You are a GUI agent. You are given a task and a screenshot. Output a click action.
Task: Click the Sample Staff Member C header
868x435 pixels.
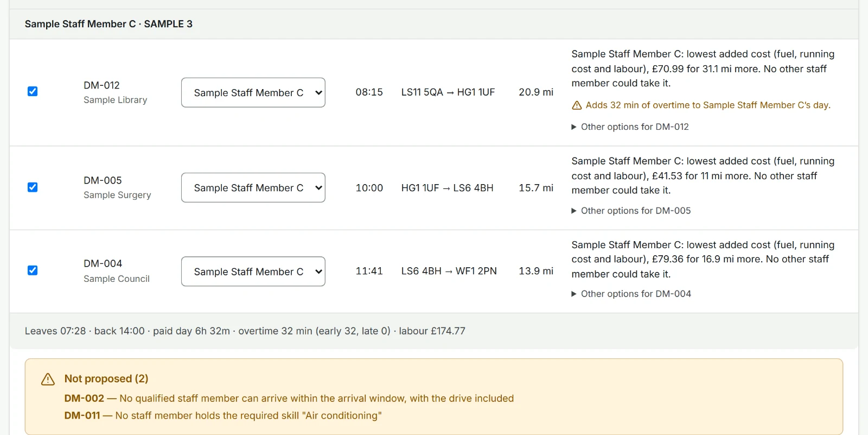pyautogui.click(x=108, y=24)
